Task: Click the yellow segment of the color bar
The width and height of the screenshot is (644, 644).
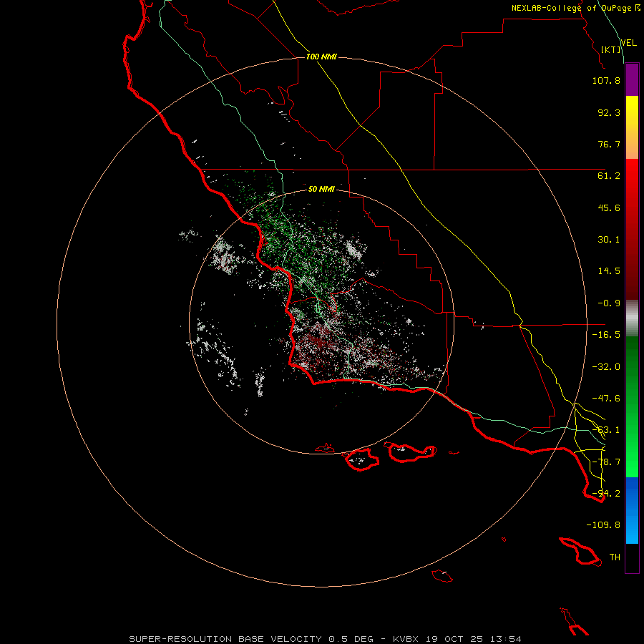Action: (x=632, y=127)
